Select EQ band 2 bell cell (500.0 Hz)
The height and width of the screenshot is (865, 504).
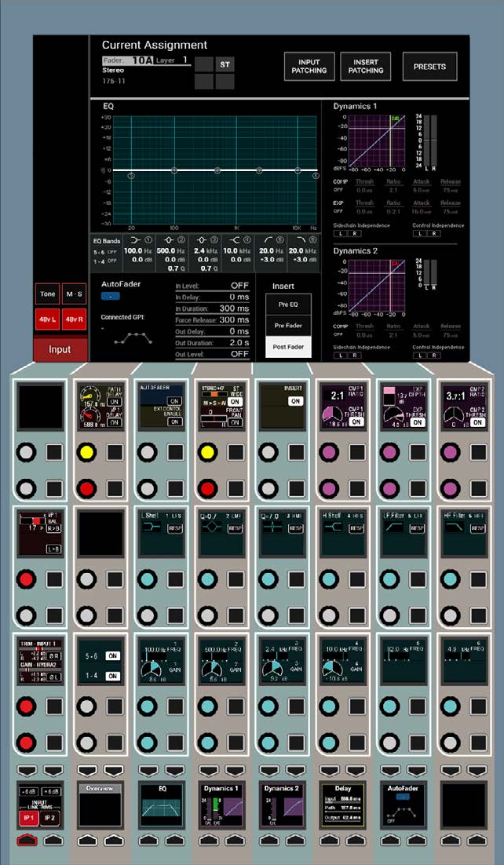(172, 254)
